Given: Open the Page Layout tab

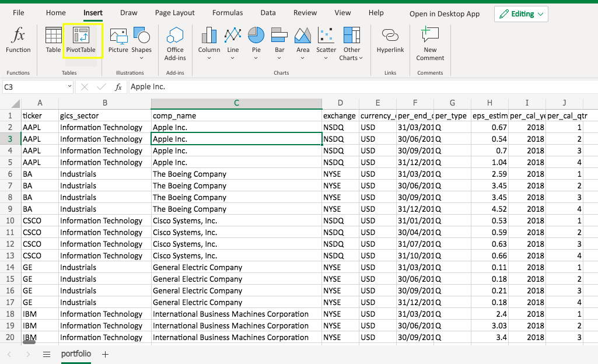Looking at the screenshot, I should click(x=175, y=13).
